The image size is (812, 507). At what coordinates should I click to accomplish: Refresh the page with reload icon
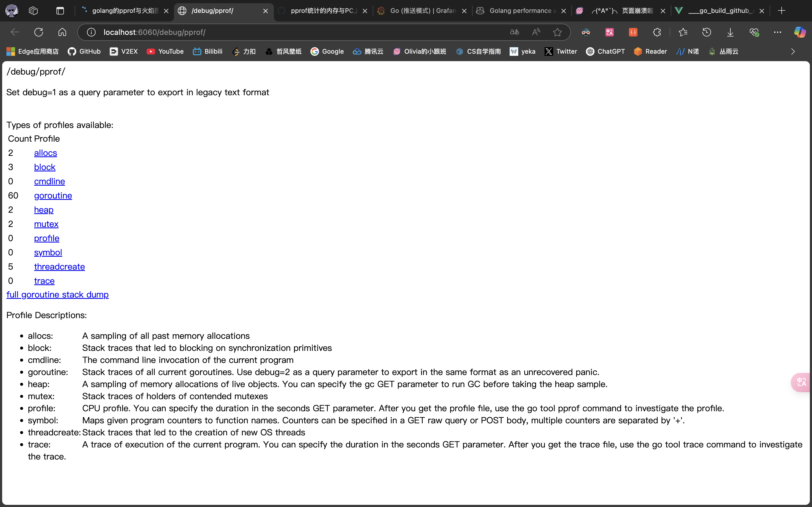pyautogui.click(x=39, y=32)
